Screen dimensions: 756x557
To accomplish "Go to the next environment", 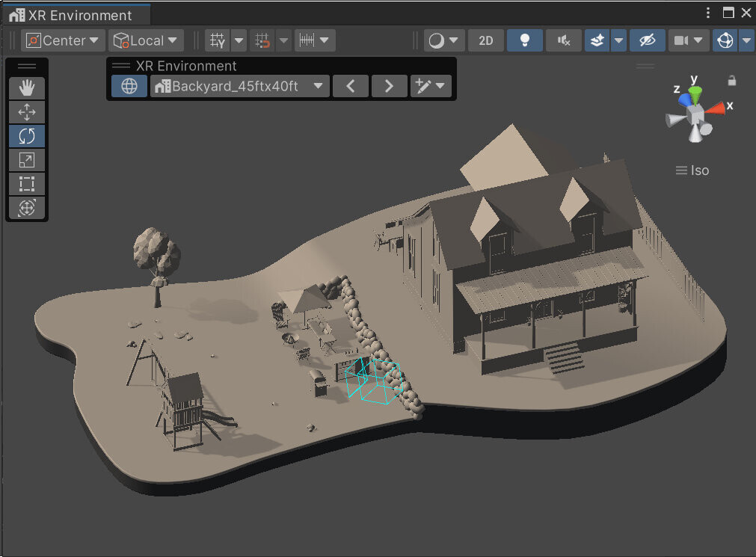I will pyautogui.click(x=389, y=86).
